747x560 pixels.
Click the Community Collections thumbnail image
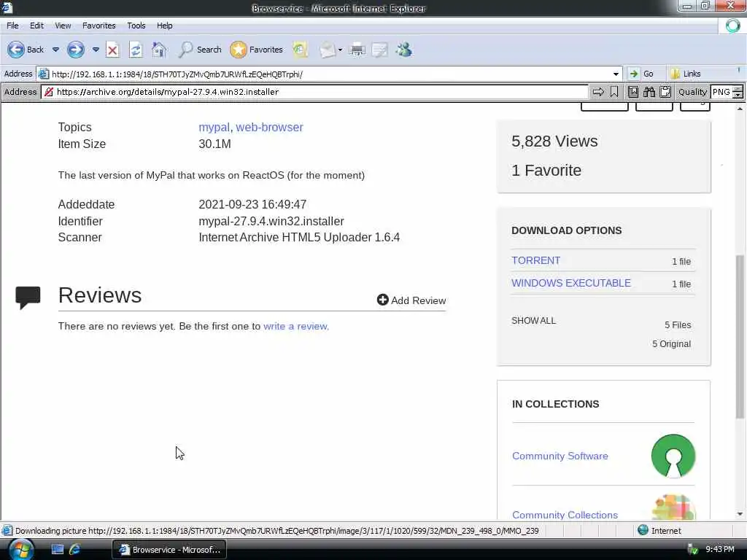[x=673, y=507]
